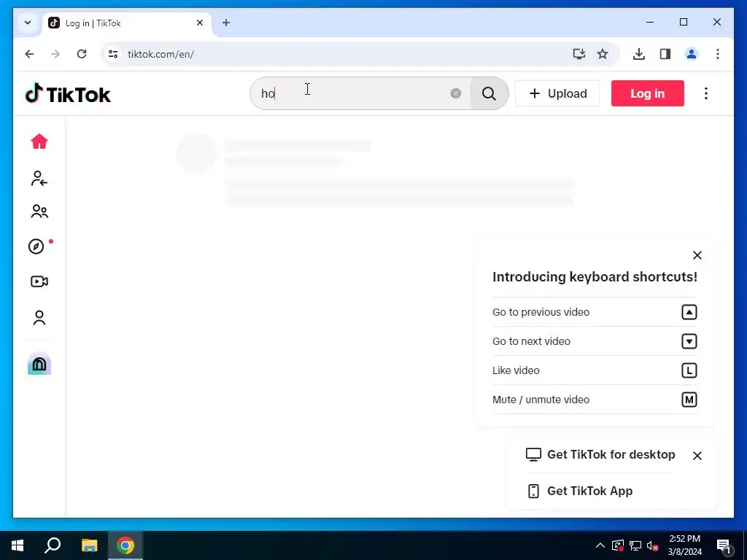Select 'Like video' text
This screenshot has height=560, width=747.
[x=516, y=370]
